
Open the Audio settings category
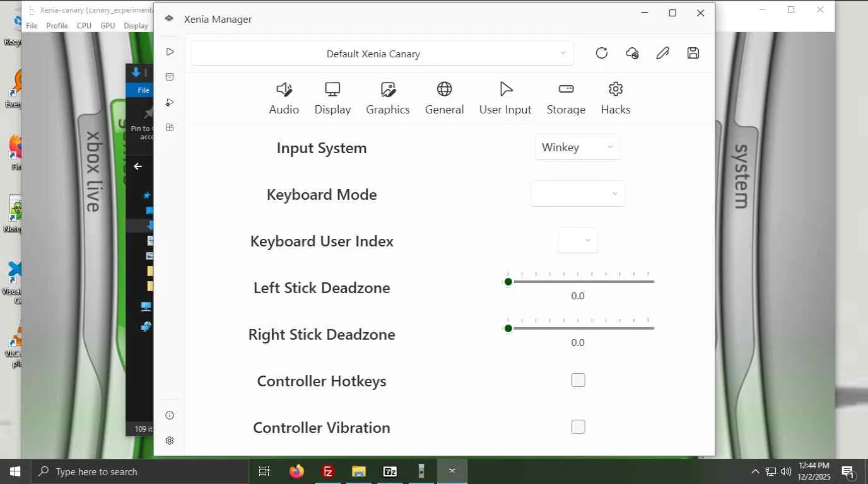(284, 98)
